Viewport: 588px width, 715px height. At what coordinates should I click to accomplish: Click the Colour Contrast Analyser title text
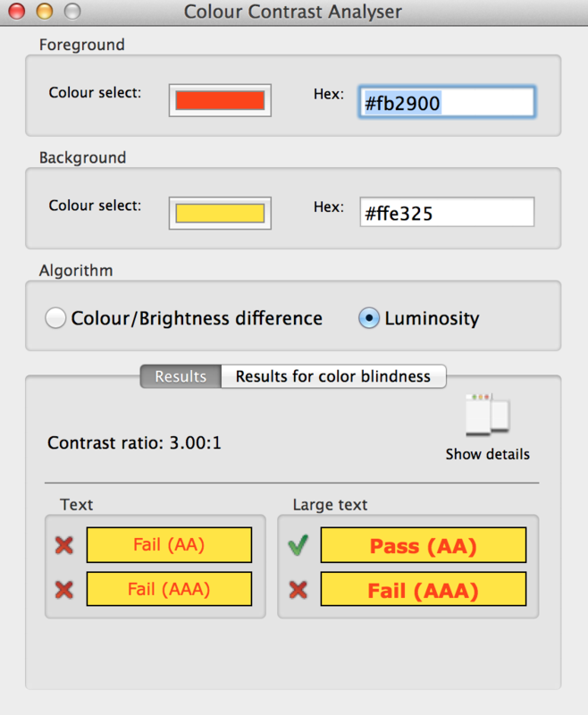pyautogui.click(x=292, y=12)
